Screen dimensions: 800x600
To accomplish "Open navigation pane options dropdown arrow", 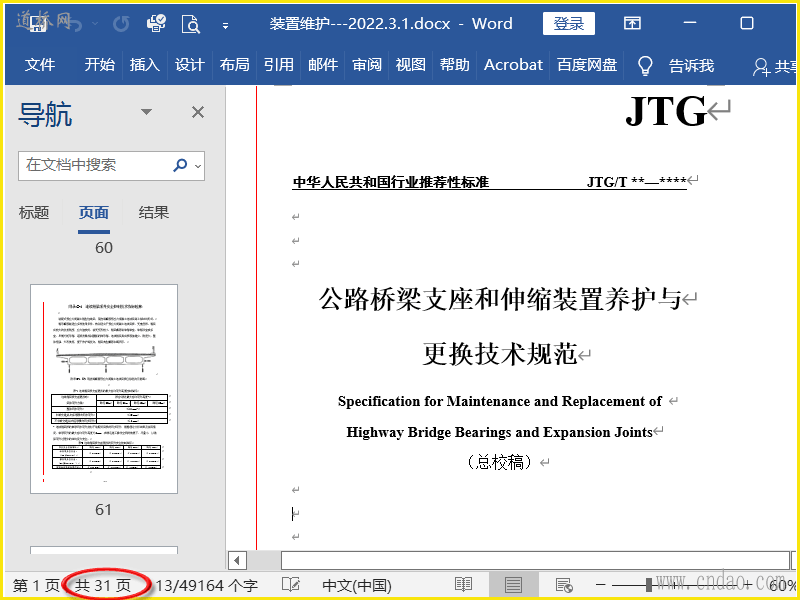I will pyautogui.click(x=146, y=112).
